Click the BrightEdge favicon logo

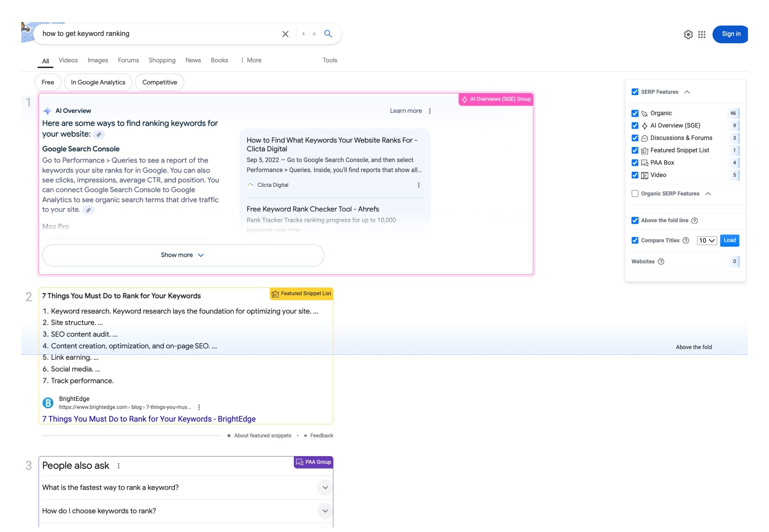pyautogui.click(x=48, y=403)
